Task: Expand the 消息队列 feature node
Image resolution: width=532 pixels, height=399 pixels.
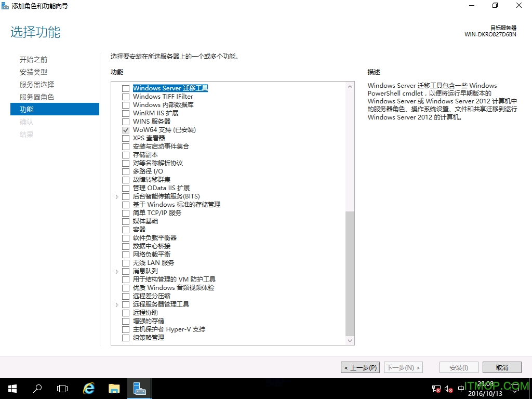Action: point(117,271)
